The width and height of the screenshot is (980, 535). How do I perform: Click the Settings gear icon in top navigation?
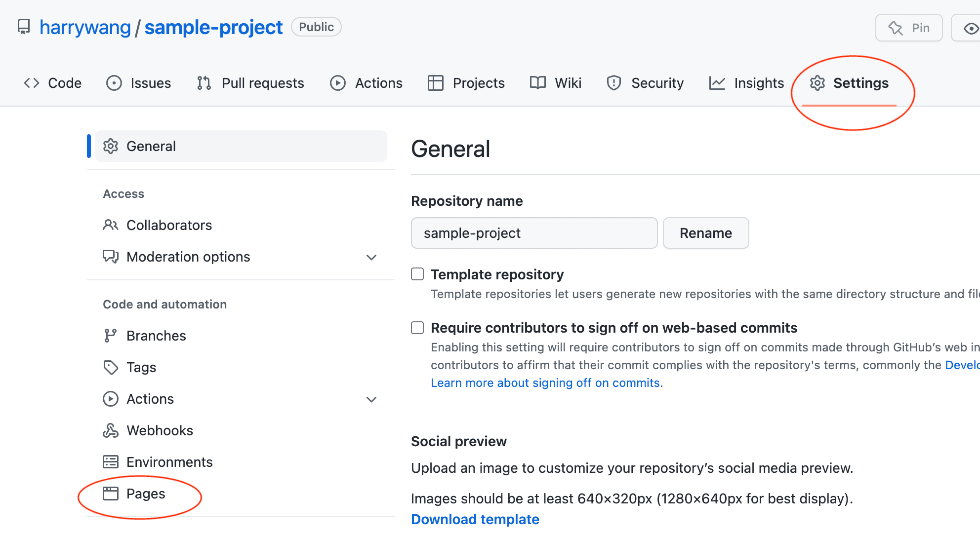point(817,83)
